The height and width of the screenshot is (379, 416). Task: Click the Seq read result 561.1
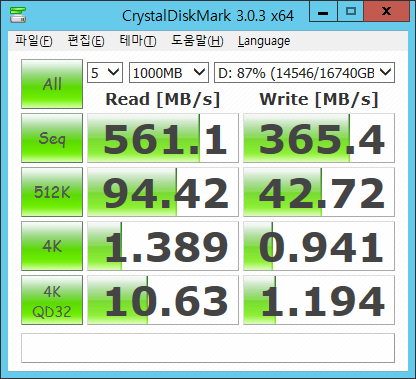tap(163, 138)
